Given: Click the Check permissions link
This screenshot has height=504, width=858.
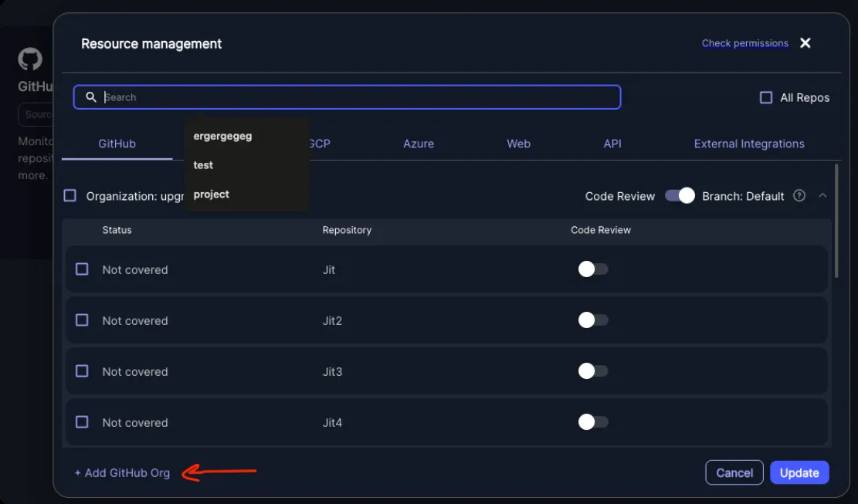Looking at the screenshot, I should [744, 43].
